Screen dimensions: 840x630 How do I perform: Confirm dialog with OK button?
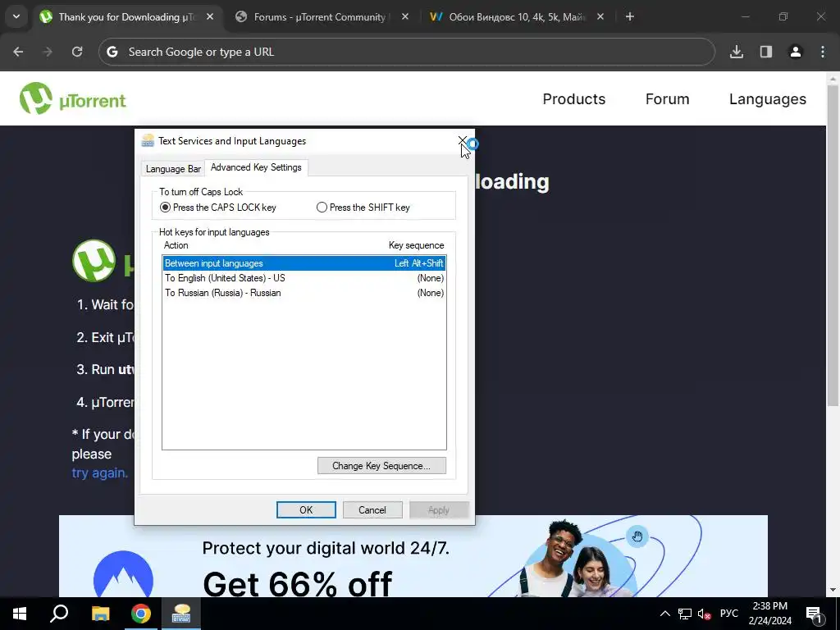click(306, 510)
